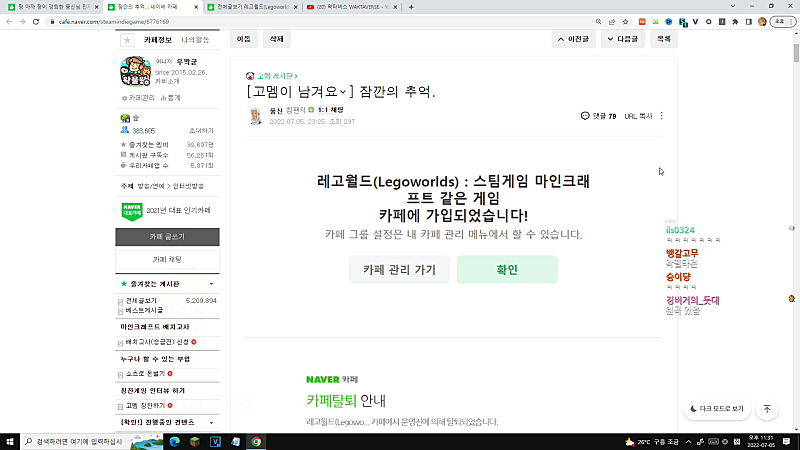Open the 통계 link in the sidebar
Viewport: 800px width, 450px height.
point(171,97)
